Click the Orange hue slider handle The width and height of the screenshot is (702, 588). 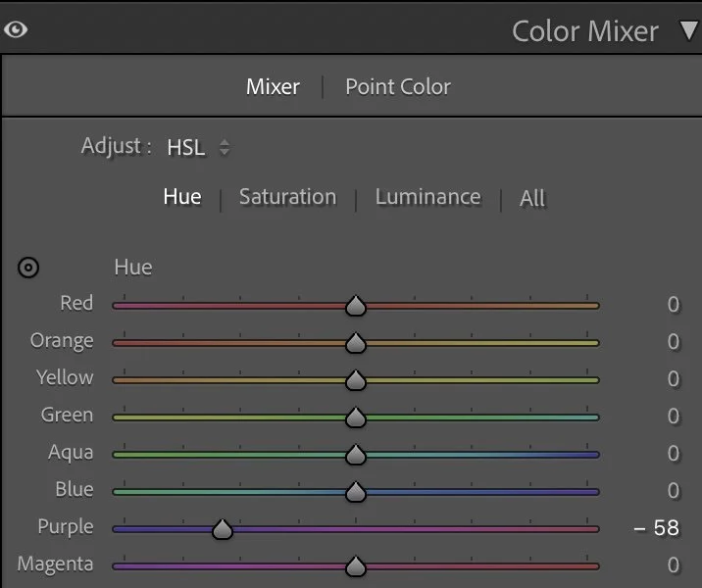tap(356, 343)
